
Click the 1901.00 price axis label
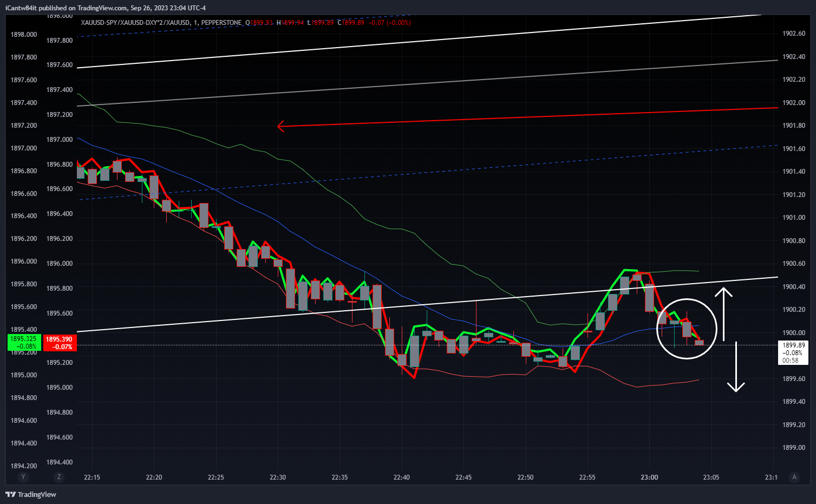[x=794, y=218]
